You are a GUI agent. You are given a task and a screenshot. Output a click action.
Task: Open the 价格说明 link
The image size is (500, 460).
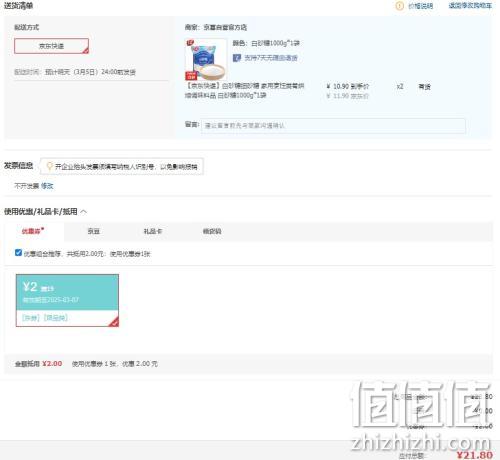click(x=421, y=6)
